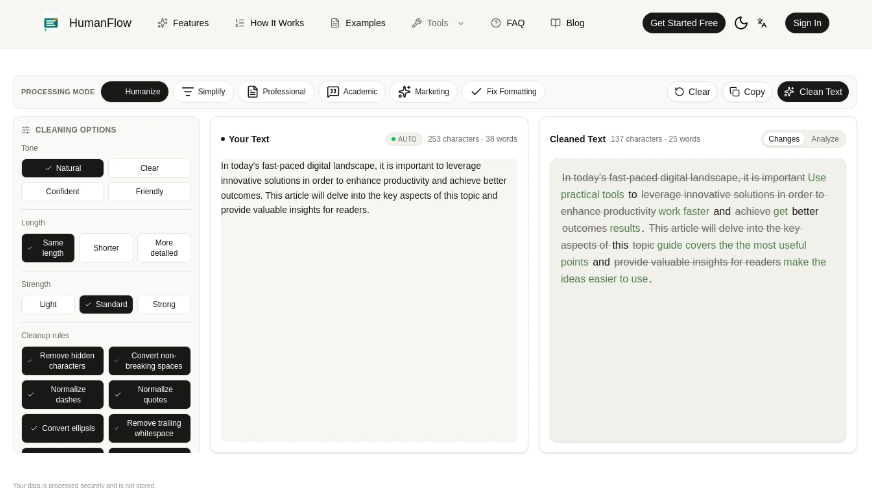Toggle Remove hidden characters rule
872x488 pixels.
(x=63, y=361)
